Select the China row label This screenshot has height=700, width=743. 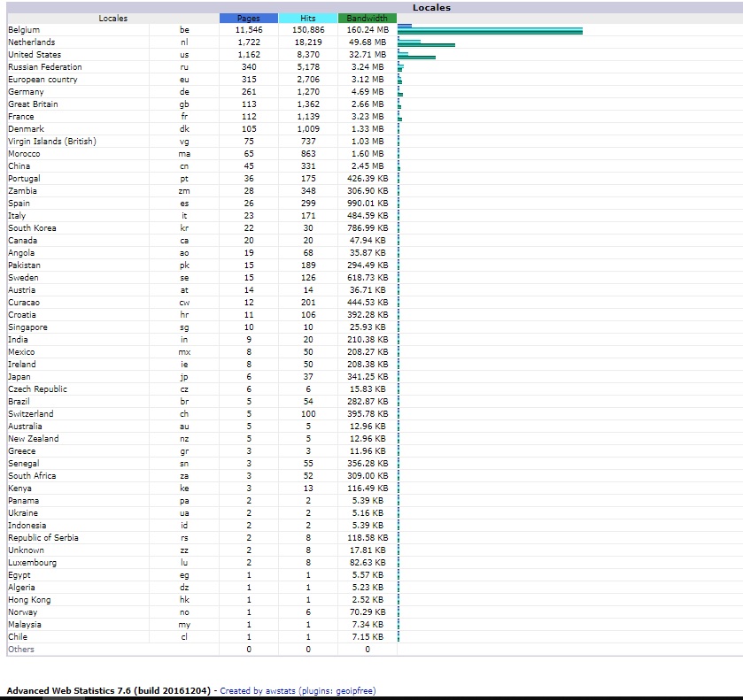tap(19, 166)
